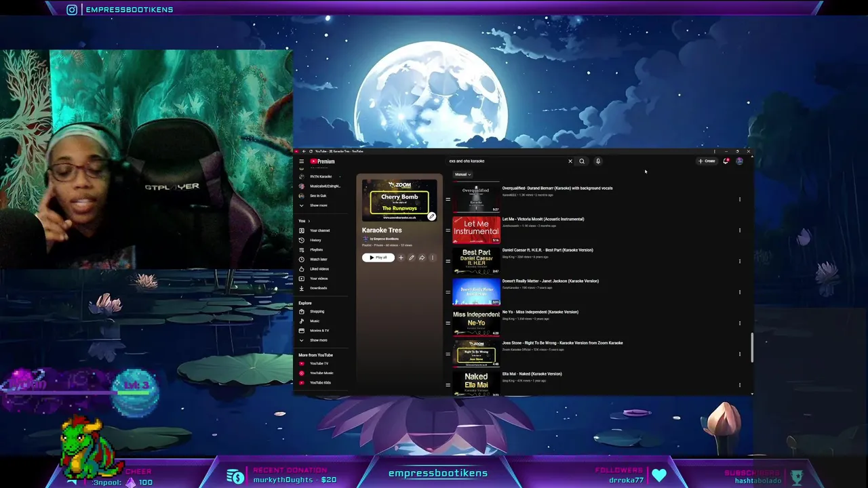Viewport: 868px width, 488px height.
Task: Open the Overqualified - Durand Bernarr title
Action: pyautogui.click(x=557, y=188)
